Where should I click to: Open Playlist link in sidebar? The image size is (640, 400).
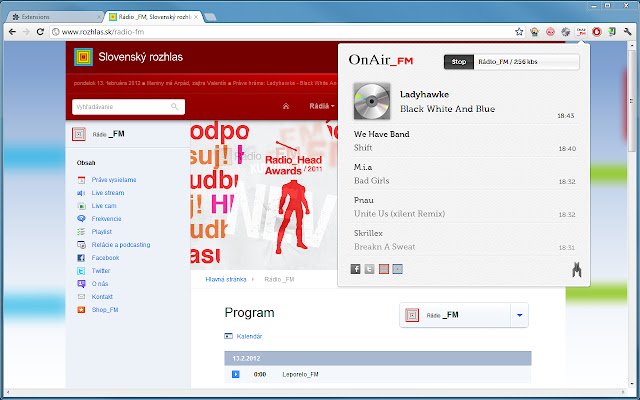(x=102, y=232)
